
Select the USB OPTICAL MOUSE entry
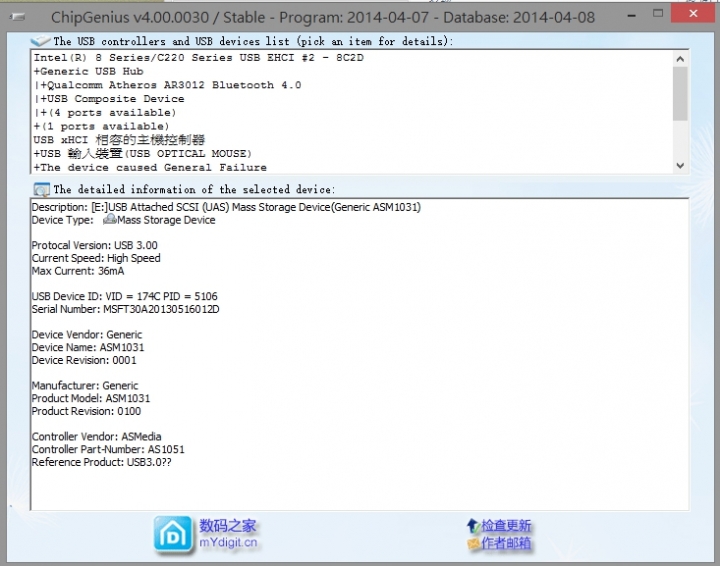click(x=142, y=154)
